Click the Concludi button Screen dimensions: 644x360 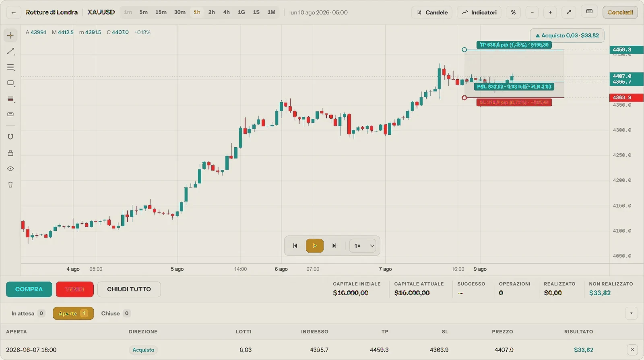620,12
